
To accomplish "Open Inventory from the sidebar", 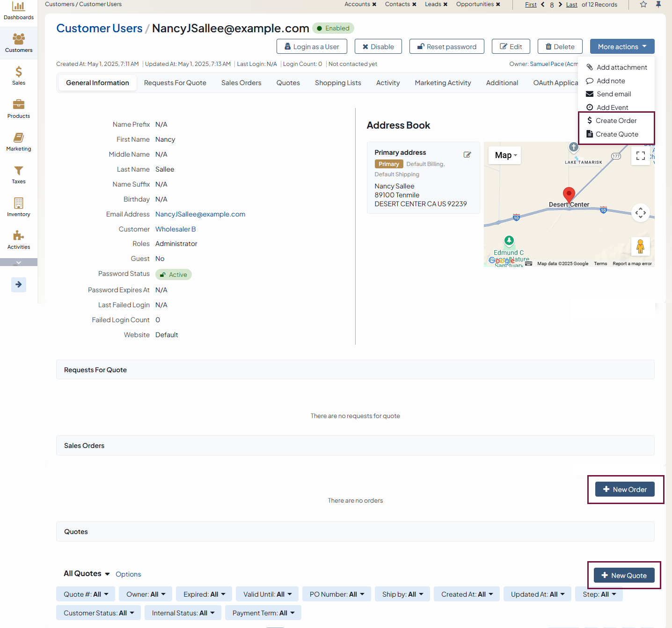I will click(x=18, y=207).
